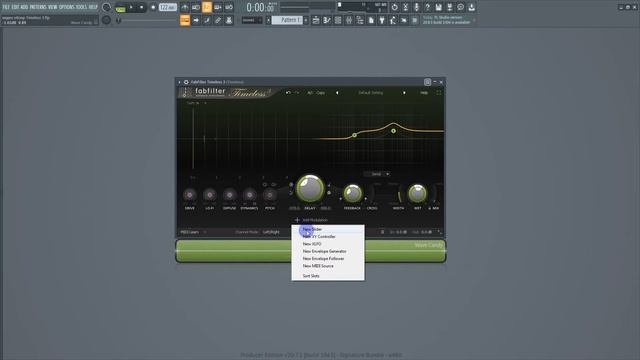Add new pattern with plus button
This screenshot has width=640, height=360.
click(306, 20)
